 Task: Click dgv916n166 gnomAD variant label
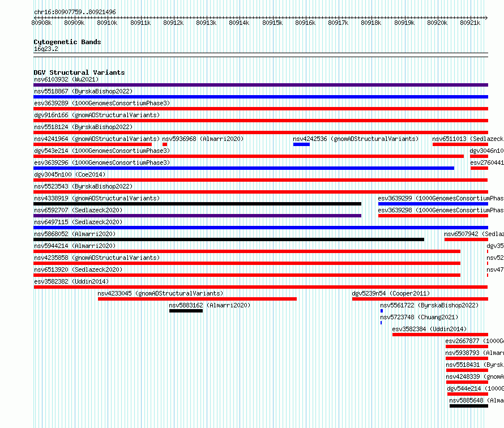(x=97, y=115)
